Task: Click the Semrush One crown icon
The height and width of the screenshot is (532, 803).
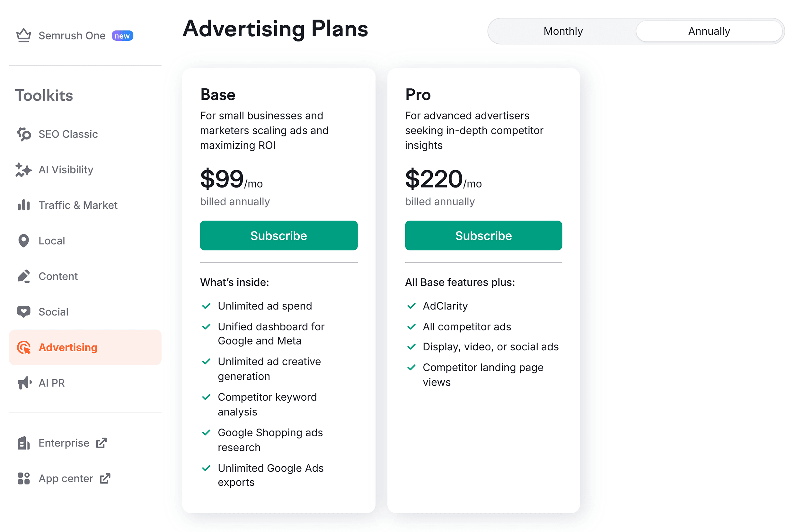Action: click(23, 35)
